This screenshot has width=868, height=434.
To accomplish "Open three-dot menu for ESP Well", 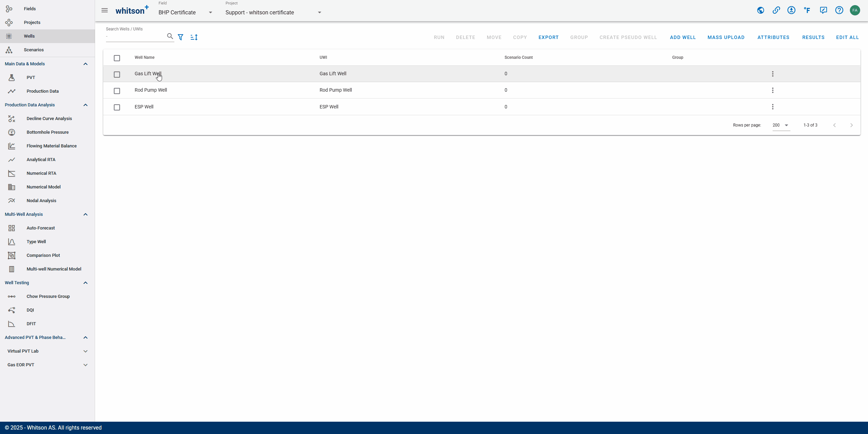I will (x=773, y=107).
